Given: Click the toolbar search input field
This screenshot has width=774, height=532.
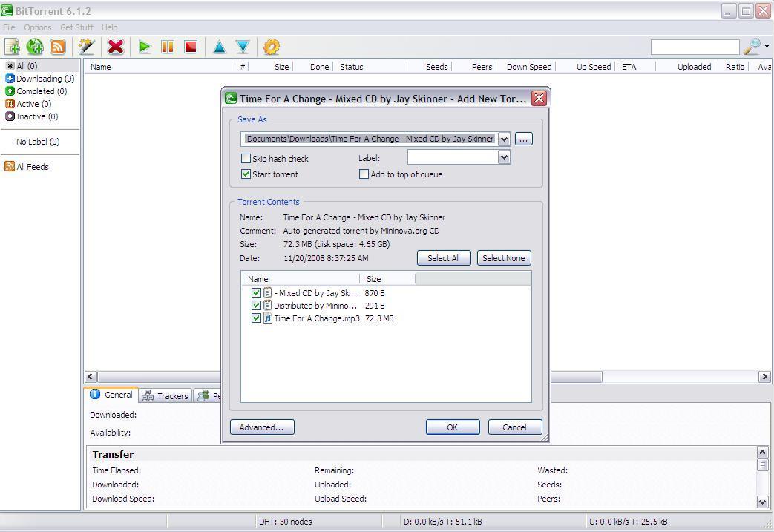Looking at the screenshot, I should pyautogui.click(x=695, y=47).
